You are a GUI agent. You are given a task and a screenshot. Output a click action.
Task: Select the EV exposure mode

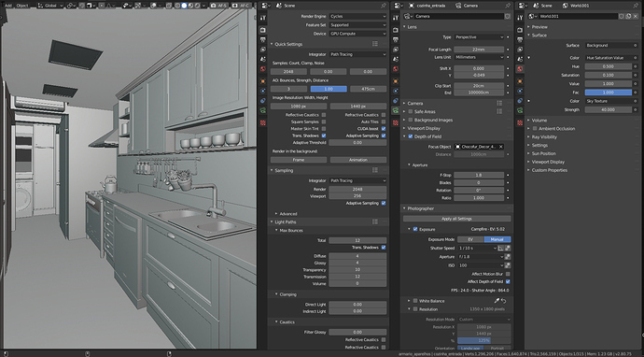470,239
